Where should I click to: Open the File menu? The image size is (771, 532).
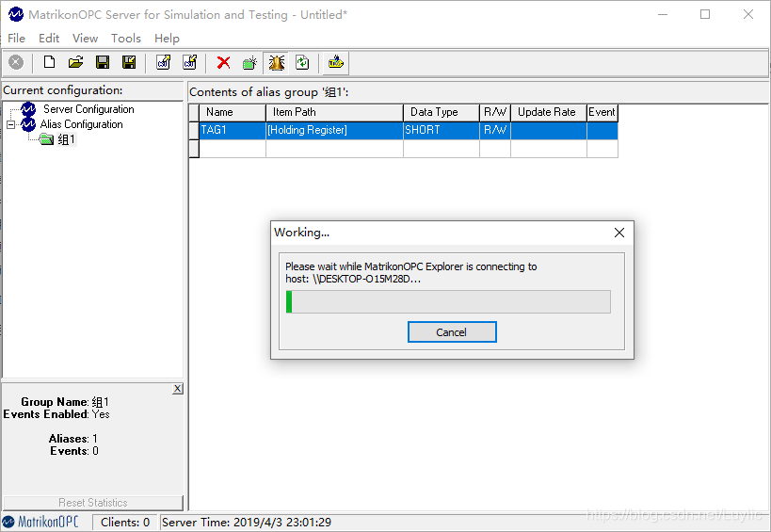[x=16, y=39]
